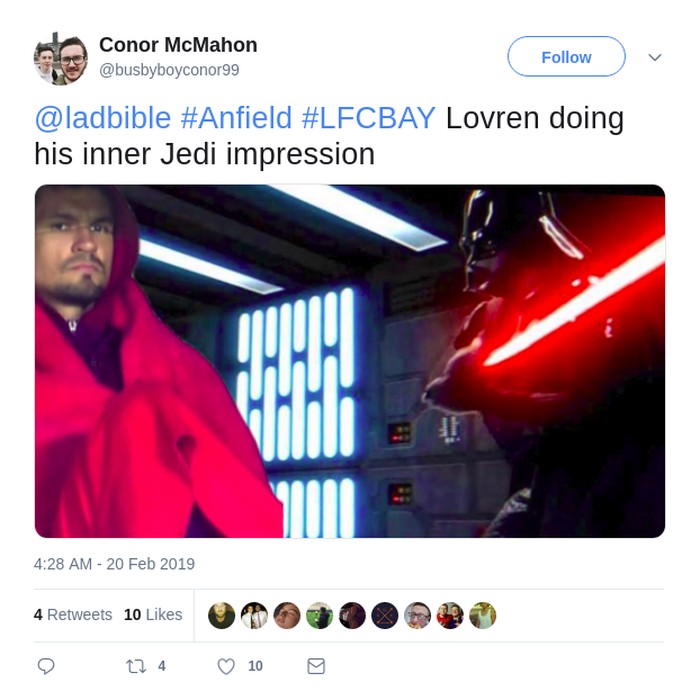This screenshot has height=700, width=700.
Task: Open the #Anfield hashtag
Action: click(236, 118)
